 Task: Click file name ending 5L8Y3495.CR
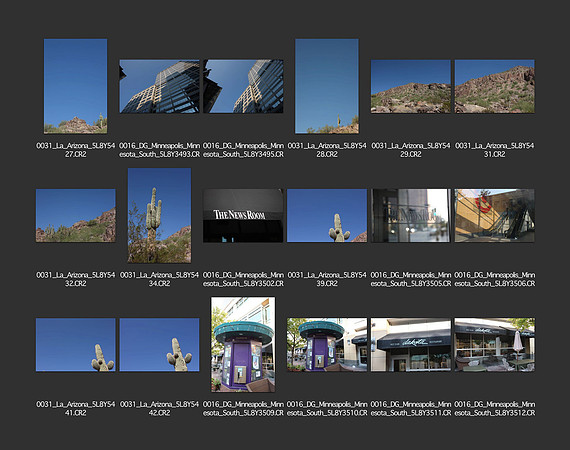[243, 150]
